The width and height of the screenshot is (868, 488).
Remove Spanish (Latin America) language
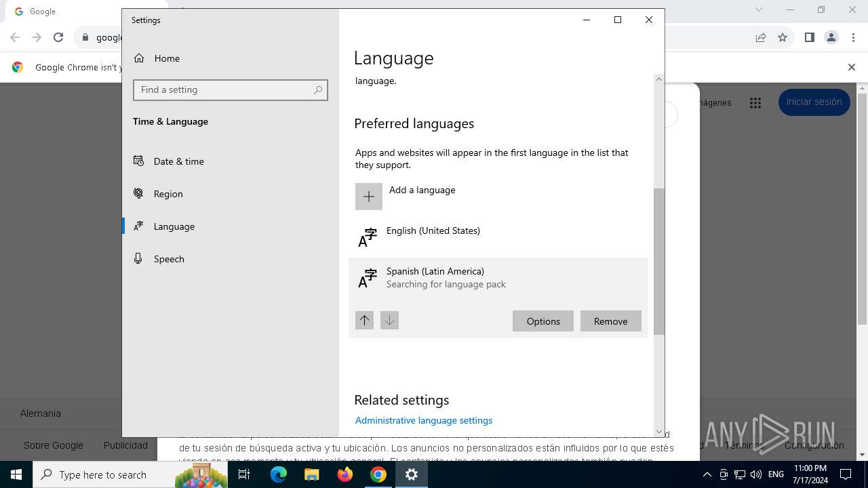(x=611, y=321)
